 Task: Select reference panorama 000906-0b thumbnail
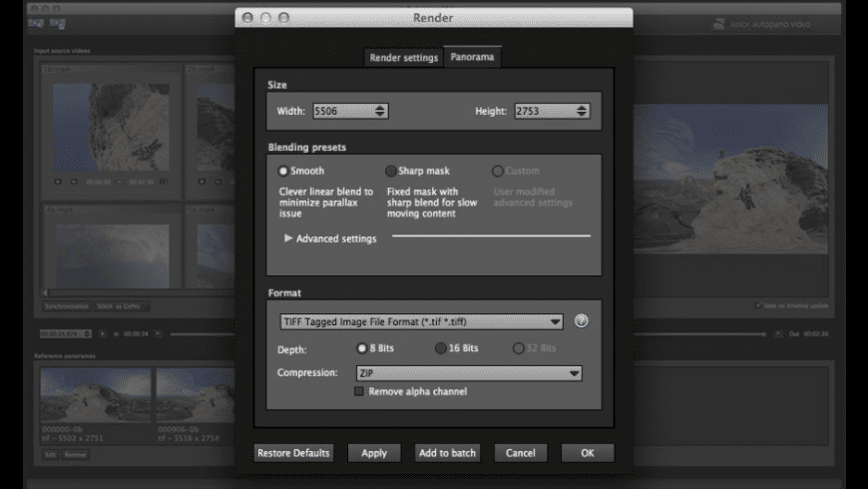pyautogui.click(x=196, y=396)
